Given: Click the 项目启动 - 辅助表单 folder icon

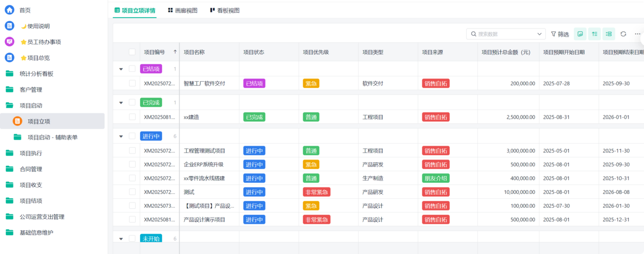Looking at the screenshot, I should click(x=17, y=137).
